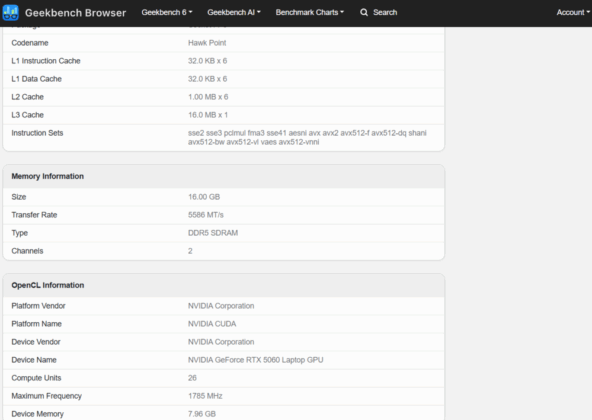Open the Geekbench 6 dropdown menu
The image size is (592, 420).
tap(167, 12)
